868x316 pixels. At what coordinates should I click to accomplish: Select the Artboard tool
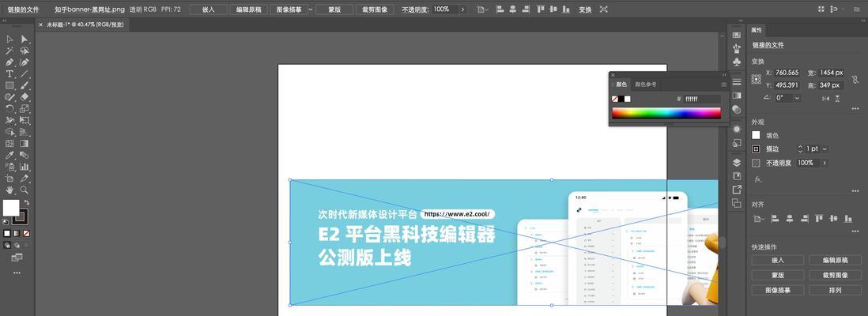coord(9,179)
